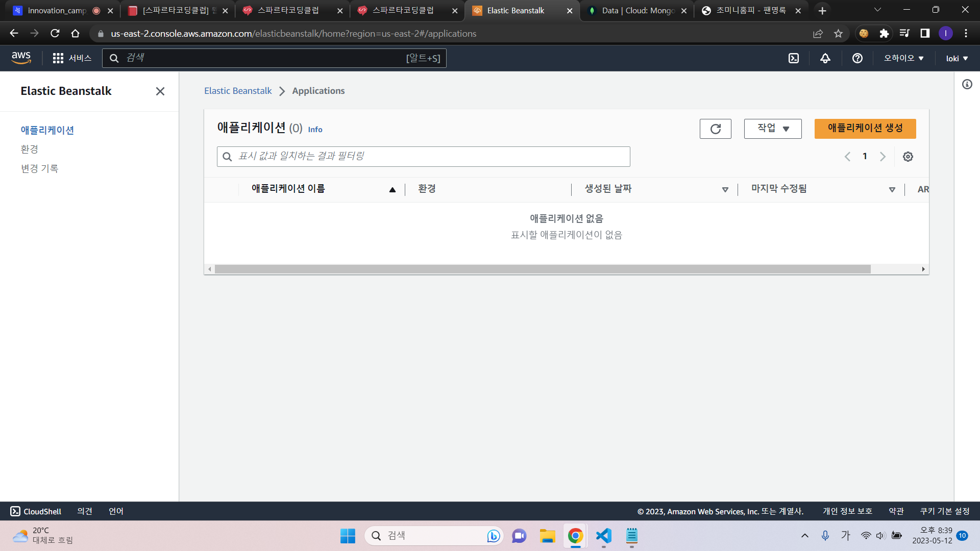Screen dimensions: 980x551
Task: Open Chrome three-dot menu
Action: (x=966, y=33)
